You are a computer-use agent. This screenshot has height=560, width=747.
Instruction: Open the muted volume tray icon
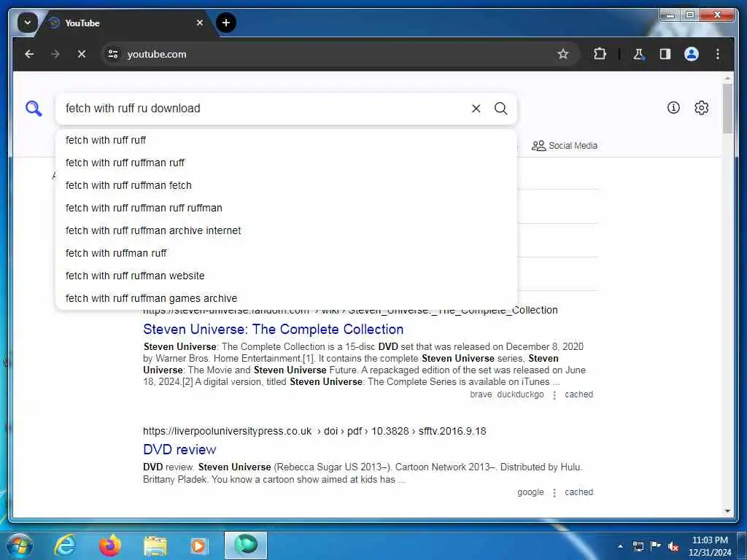coord(673,547)
